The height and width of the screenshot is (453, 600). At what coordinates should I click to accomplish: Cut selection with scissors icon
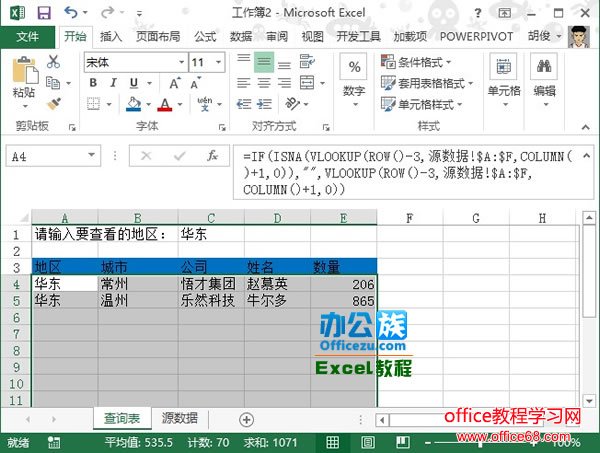pos(53,61)
